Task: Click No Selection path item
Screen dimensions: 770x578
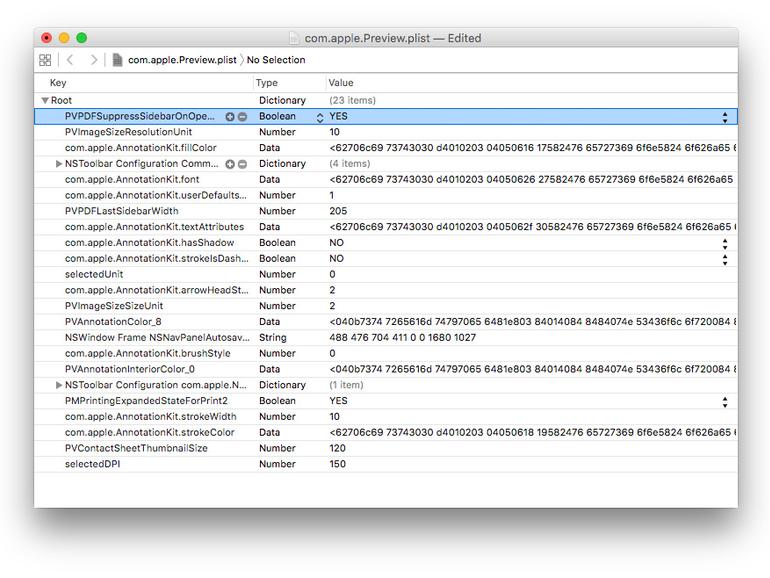Action: click(x=276, y=60)
